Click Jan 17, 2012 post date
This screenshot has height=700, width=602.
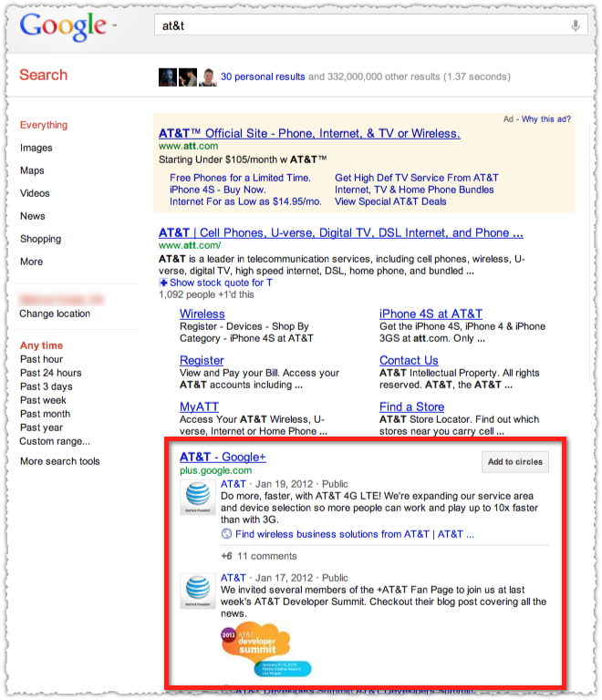(x=284, y=578)
